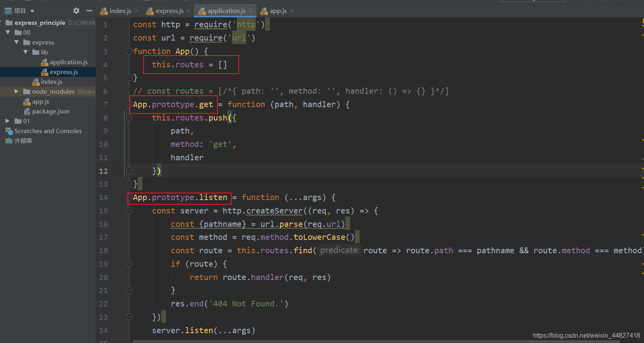
Task: Click the application.js tab file icon
Action: (x=202, y=11)
